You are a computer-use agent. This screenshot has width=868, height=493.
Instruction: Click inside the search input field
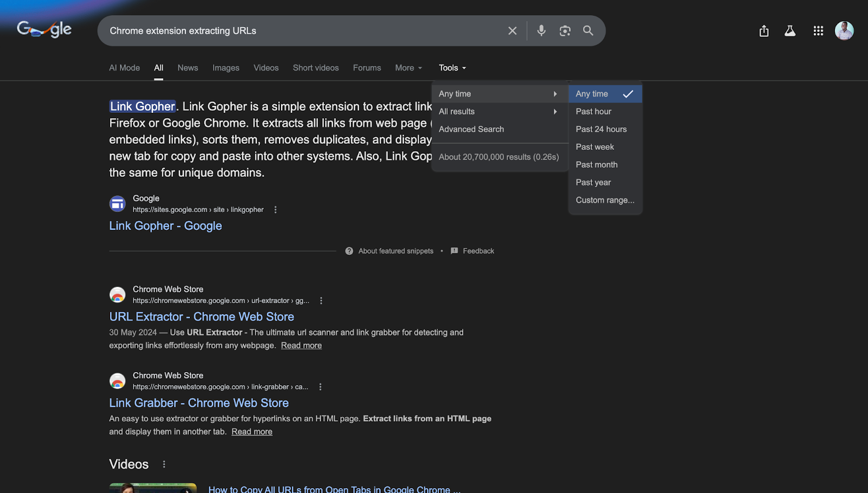point(304,30)
